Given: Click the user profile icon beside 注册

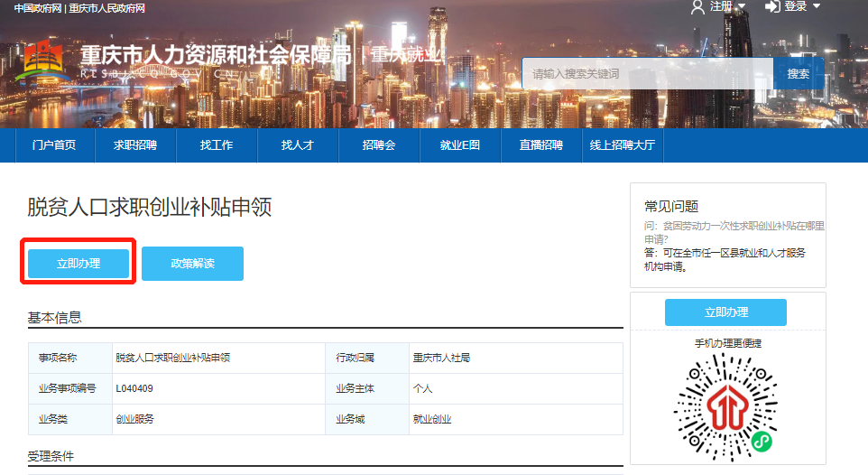Looking at the screenshot, I should (697, 7).
